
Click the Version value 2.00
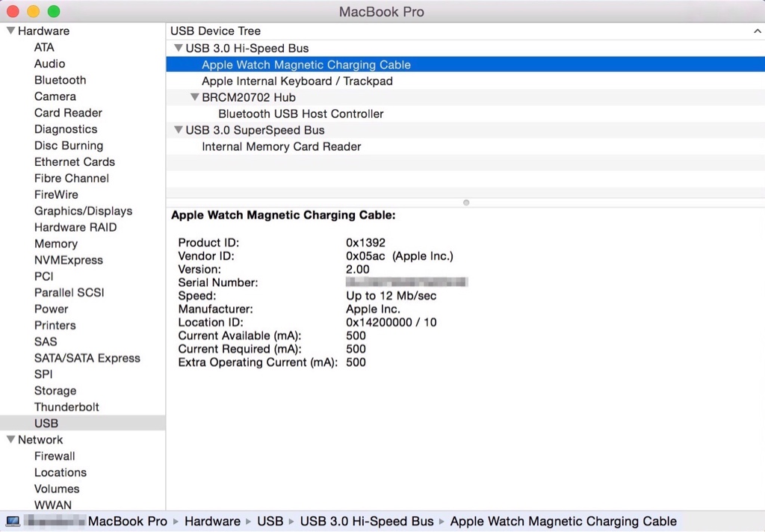coord(357,270)
